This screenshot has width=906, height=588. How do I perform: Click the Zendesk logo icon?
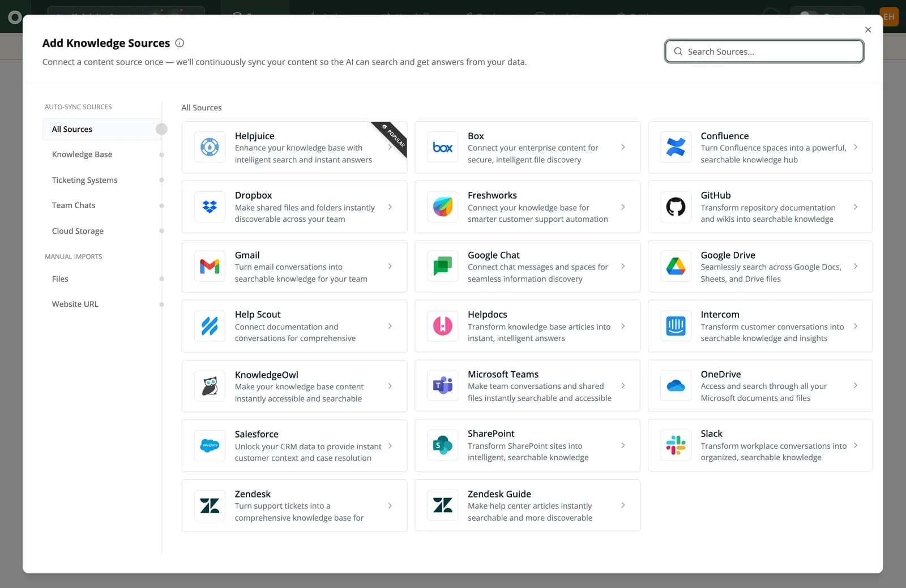(x=210, y=505)
